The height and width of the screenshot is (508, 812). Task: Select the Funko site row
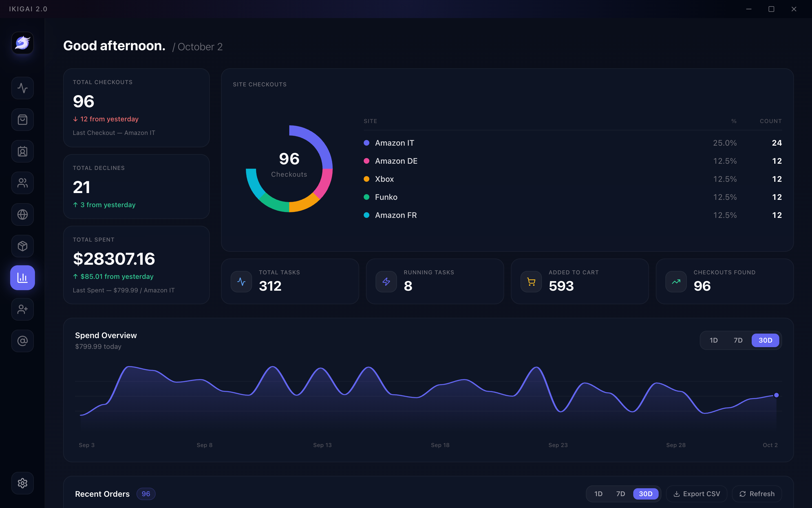click(x=573, y=197)
